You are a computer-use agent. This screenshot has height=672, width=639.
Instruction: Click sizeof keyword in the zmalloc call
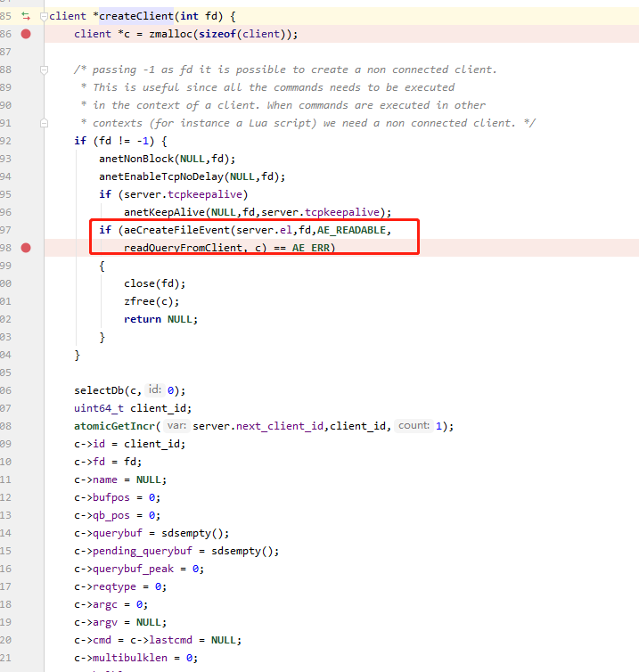tap(217, 34)
